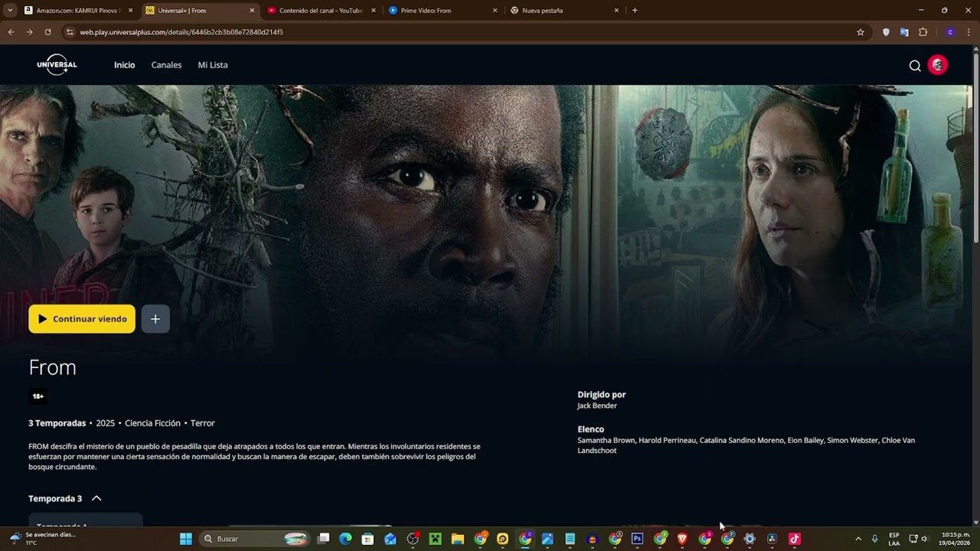
Task: Switch to the Amazon KAMRUI tab
Action: pos(78,11)
